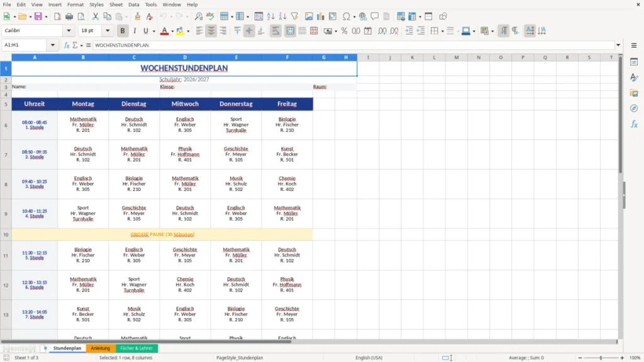This screenshot has height=362, width=644.
Task: Toggle Underline formatting
Action: (x=145, y=31)
